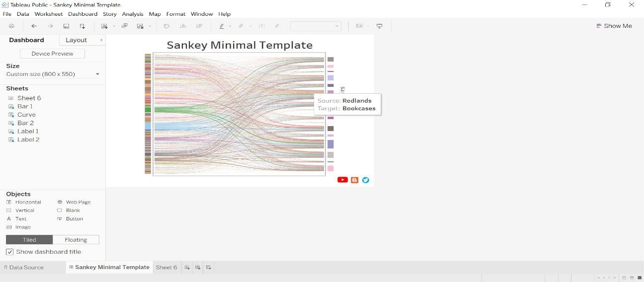Save the workbook with toolbar icon
644x282 pixels.
pos(66,26)
